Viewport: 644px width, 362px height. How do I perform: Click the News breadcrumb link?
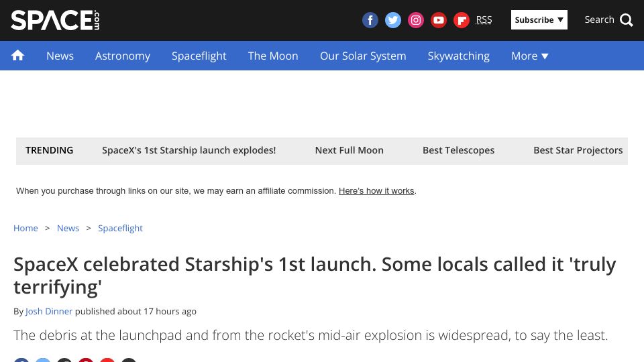[x=68, y=228]
